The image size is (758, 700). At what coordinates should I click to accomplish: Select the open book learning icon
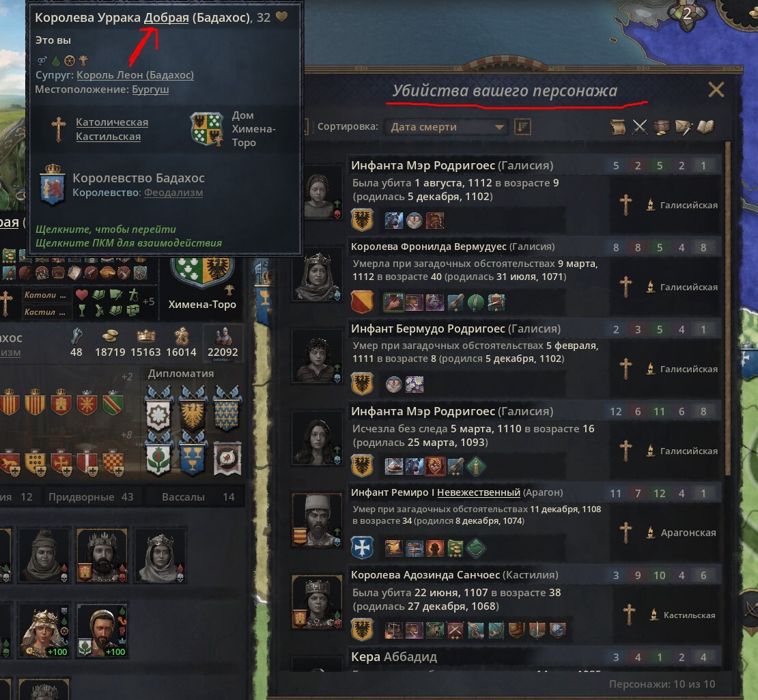click(x=705, y=127)
